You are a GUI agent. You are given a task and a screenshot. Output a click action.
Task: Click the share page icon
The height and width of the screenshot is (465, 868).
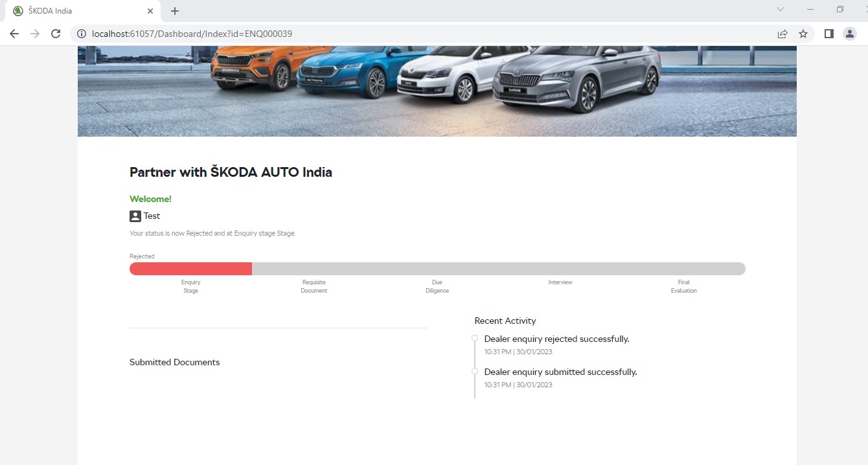(x=782, y=34)
